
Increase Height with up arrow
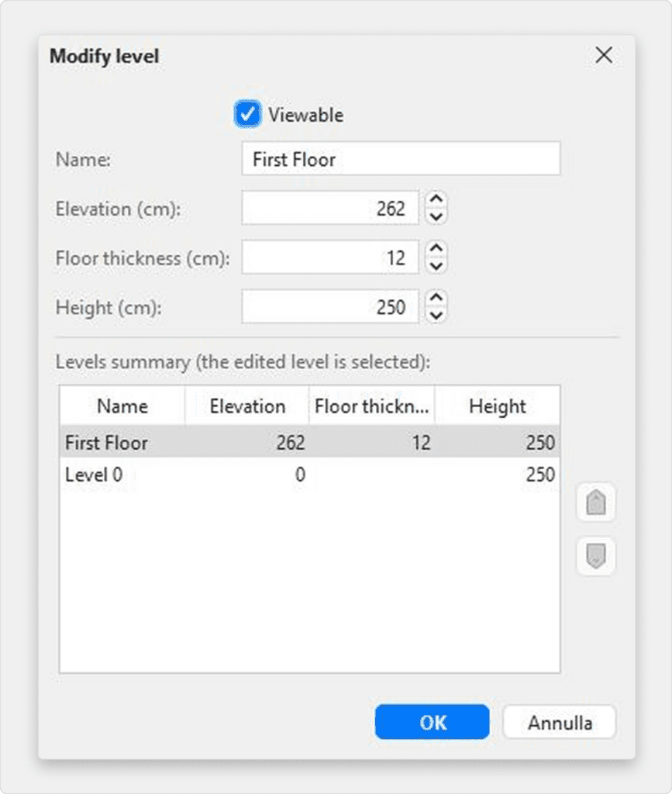click(437, 299)
